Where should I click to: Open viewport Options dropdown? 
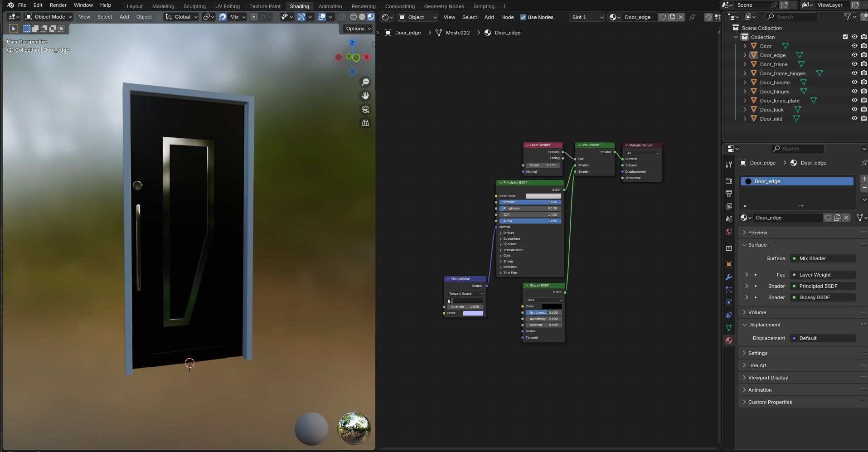click(358, 29)
